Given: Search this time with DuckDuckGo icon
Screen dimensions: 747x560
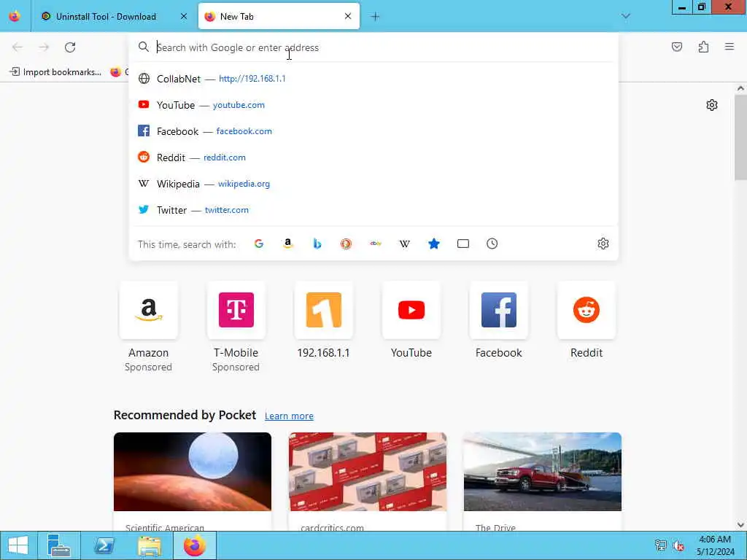Looking at the screenshot, I should 346,244.
